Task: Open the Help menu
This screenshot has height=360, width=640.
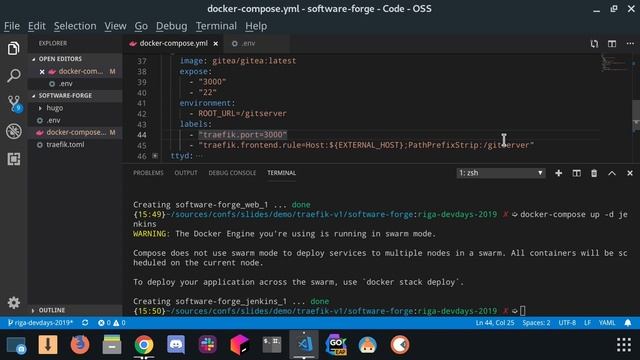Action: tap(256, 26)
